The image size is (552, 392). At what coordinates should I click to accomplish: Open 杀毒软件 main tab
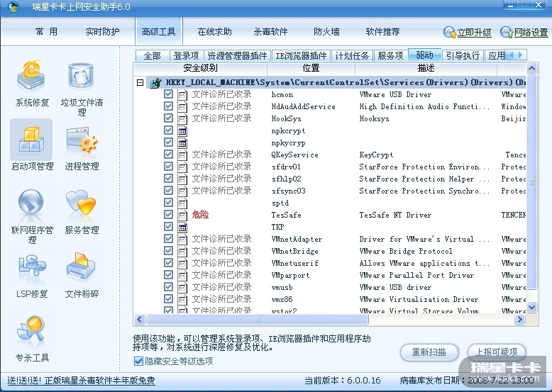click(x=270, y=32)
